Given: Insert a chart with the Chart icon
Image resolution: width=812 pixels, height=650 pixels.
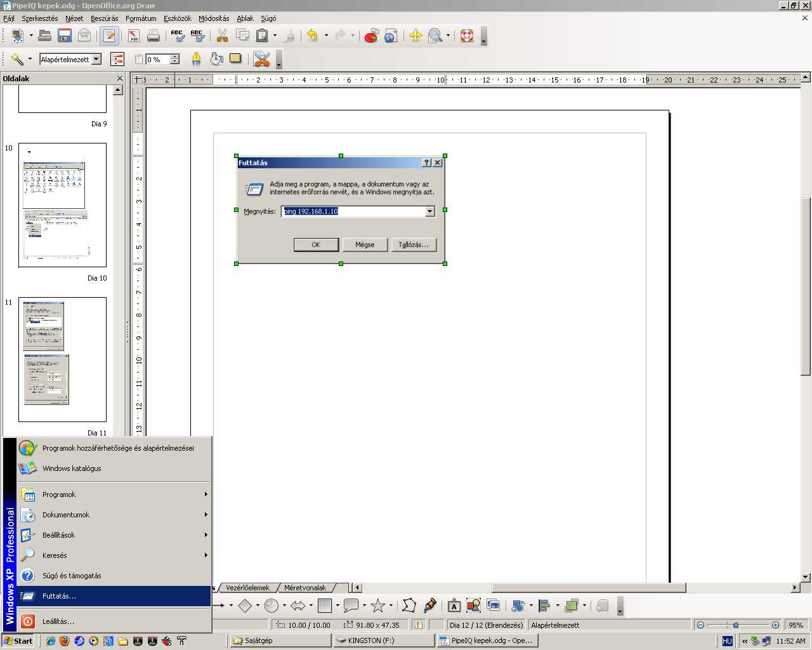Looking at the screenshot, I should click(x=371, y=36).
